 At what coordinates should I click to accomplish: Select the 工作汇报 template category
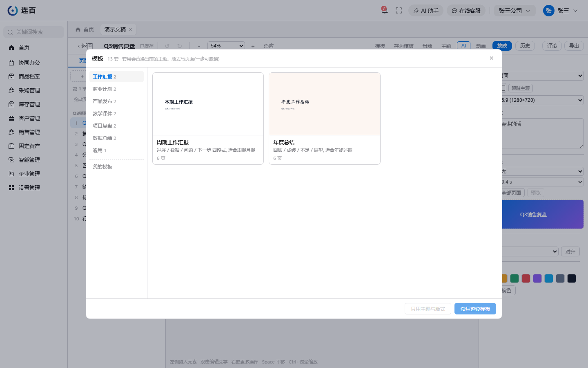click(116, 76)
